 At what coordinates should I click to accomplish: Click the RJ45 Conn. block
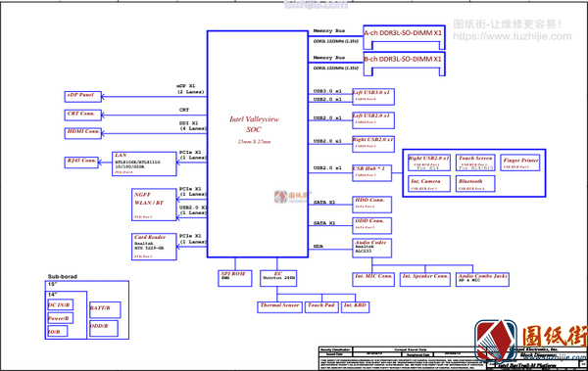point(81,162)
